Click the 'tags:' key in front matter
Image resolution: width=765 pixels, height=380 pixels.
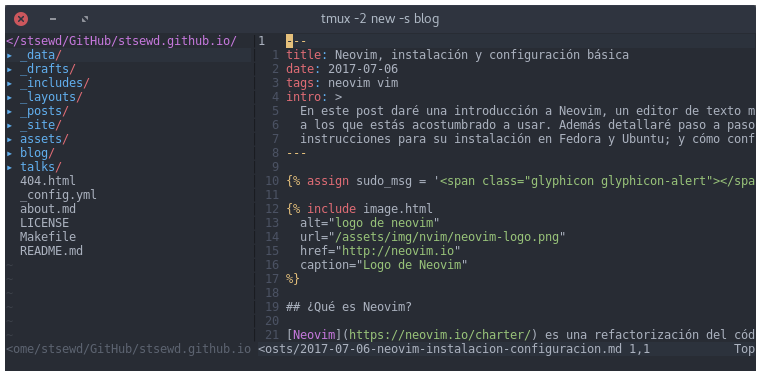click(303, 83)
